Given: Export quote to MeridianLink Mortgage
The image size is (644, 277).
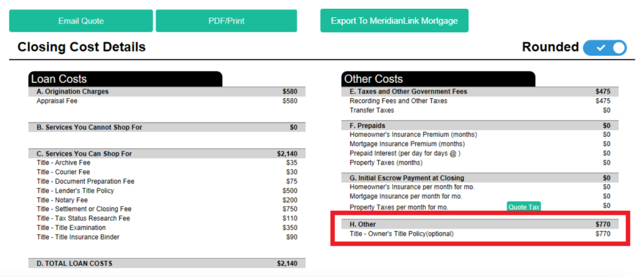Looking at the screenshot, I should [394, 21].
